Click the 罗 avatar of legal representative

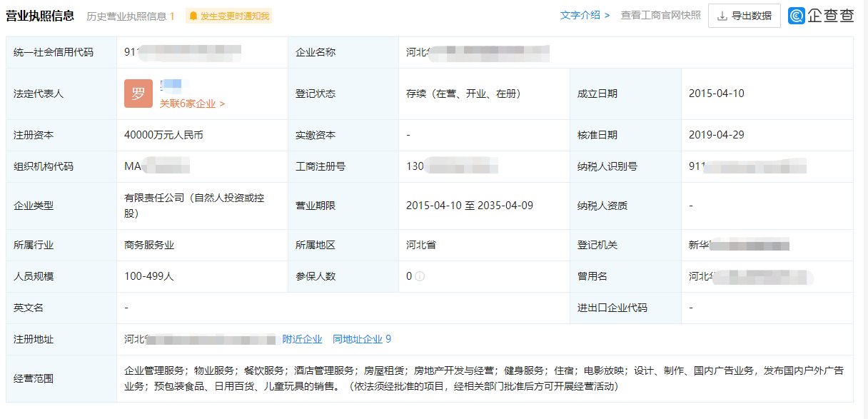pos(138,94)
